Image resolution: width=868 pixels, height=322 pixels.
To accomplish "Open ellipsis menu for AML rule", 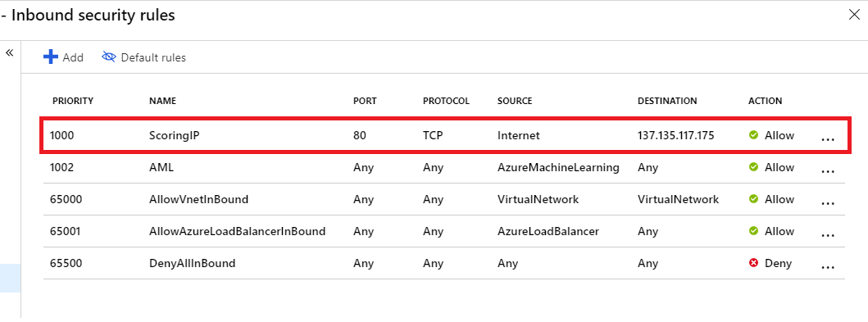I will pos(827,171).
